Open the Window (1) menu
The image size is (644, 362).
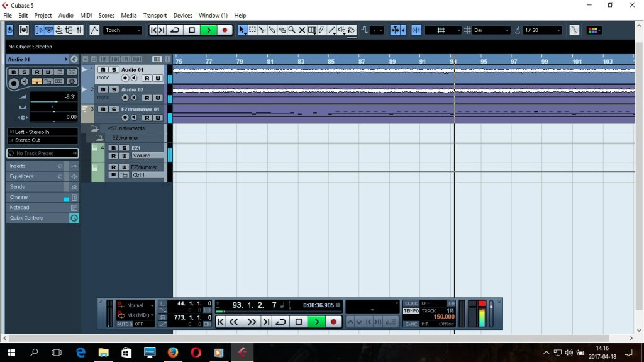[x=213, y=15]
